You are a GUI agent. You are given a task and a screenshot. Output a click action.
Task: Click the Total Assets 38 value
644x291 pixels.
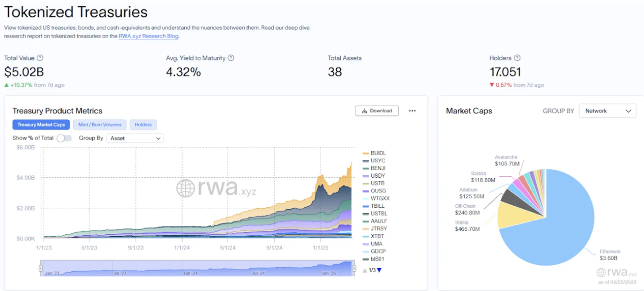(334, 72)
